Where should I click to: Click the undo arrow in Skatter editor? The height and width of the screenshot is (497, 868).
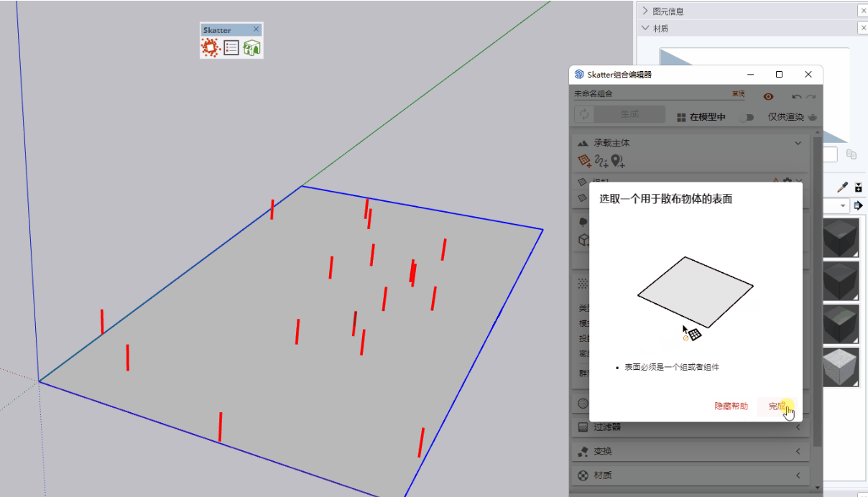coord(796,96)
